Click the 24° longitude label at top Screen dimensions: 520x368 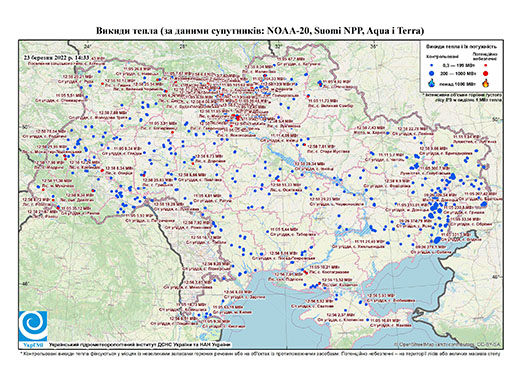tap(88, 46)
